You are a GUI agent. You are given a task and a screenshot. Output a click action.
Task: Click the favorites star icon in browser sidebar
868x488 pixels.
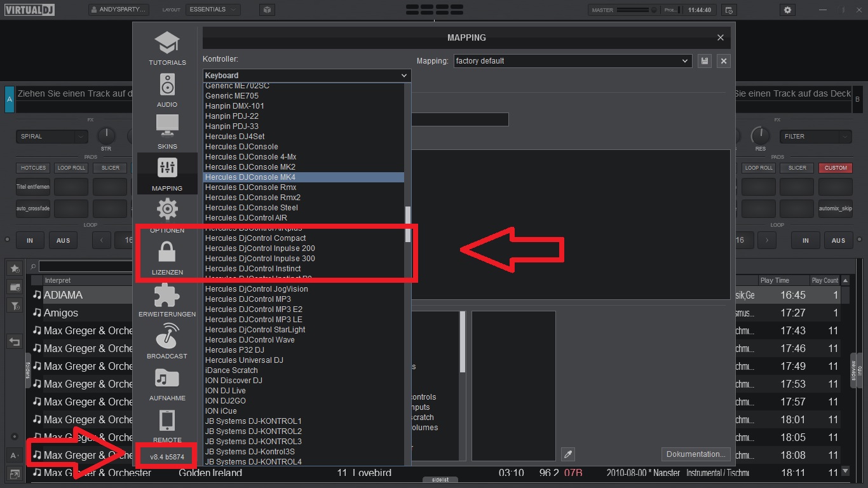(14, 269)
